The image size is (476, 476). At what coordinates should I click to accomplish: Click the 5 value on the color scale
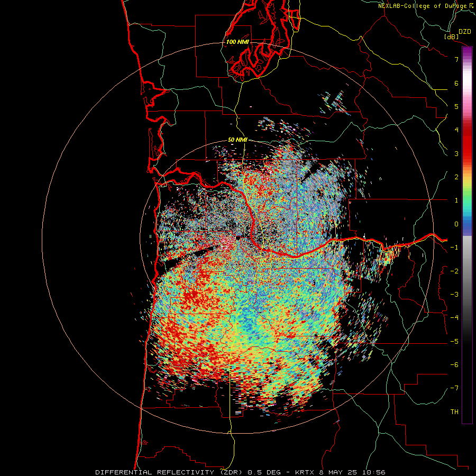coord(456,106)
